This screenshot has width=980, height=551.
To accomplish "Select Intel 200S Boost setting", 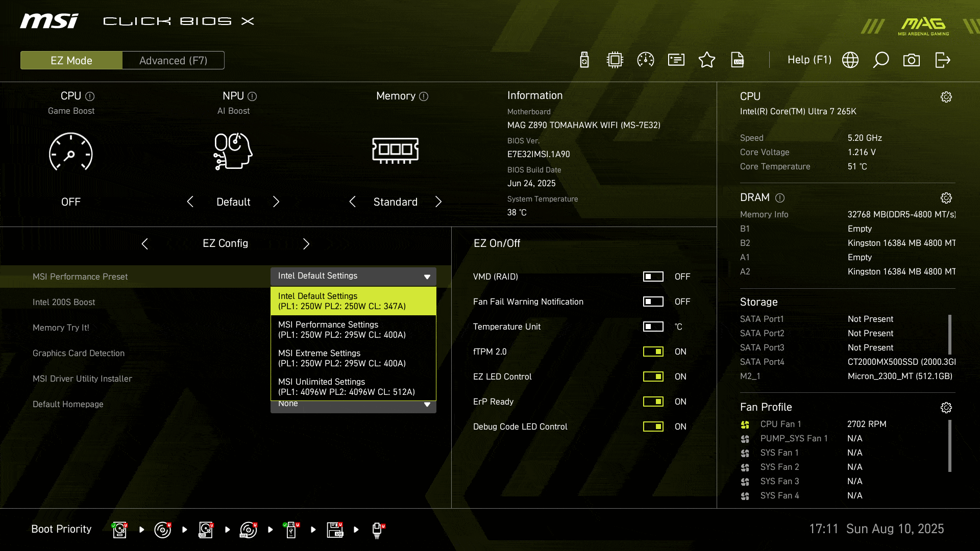I will [64, 302].
